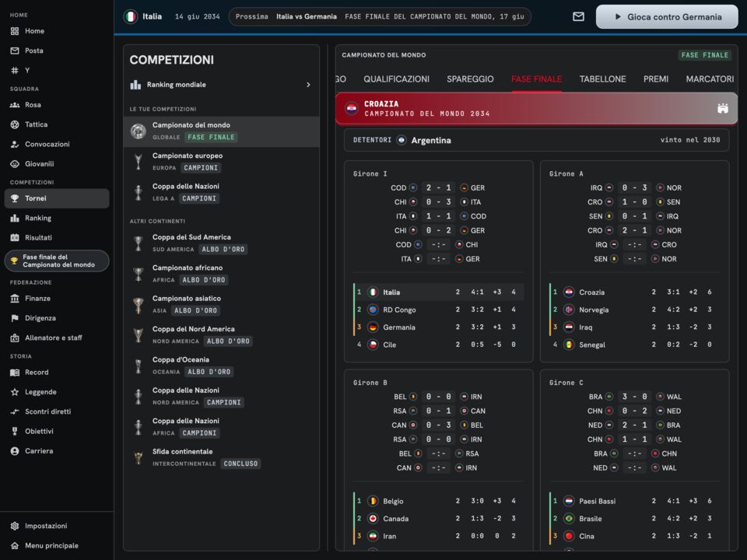Open Allenatore e staff section
Screen dimensions: 747x560
pyautogui.click(x=57, y=338)
